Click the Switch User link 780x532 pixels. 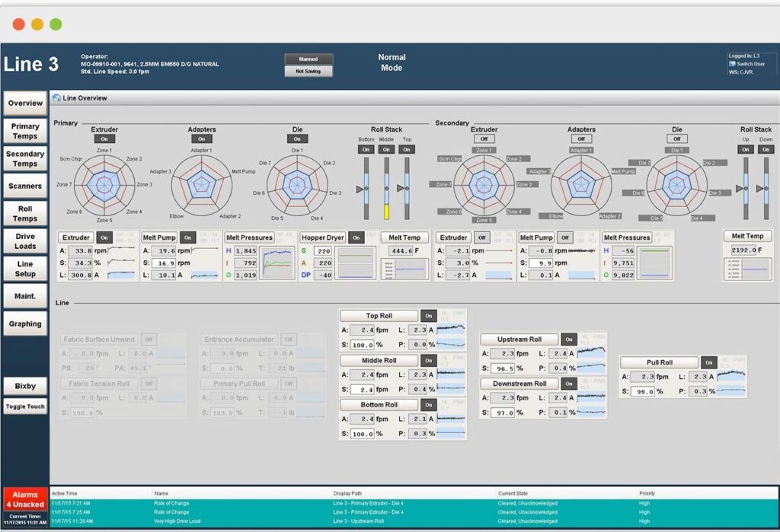point(746,64)
